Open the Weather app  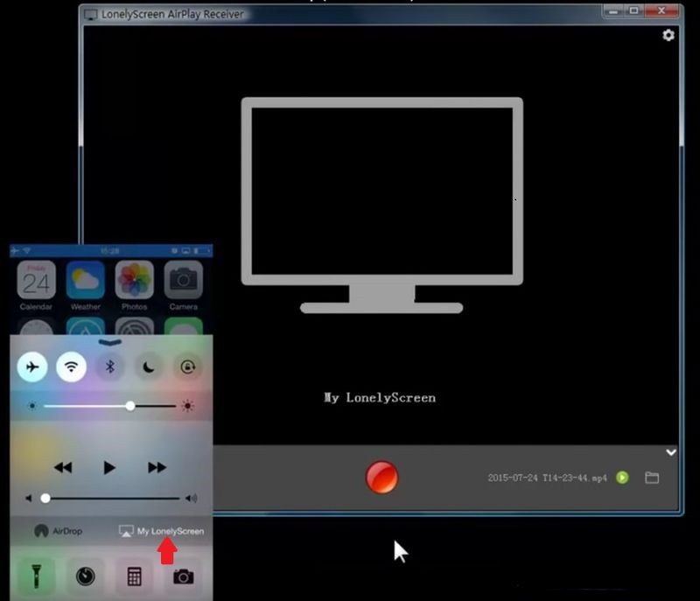coord(85,285)
